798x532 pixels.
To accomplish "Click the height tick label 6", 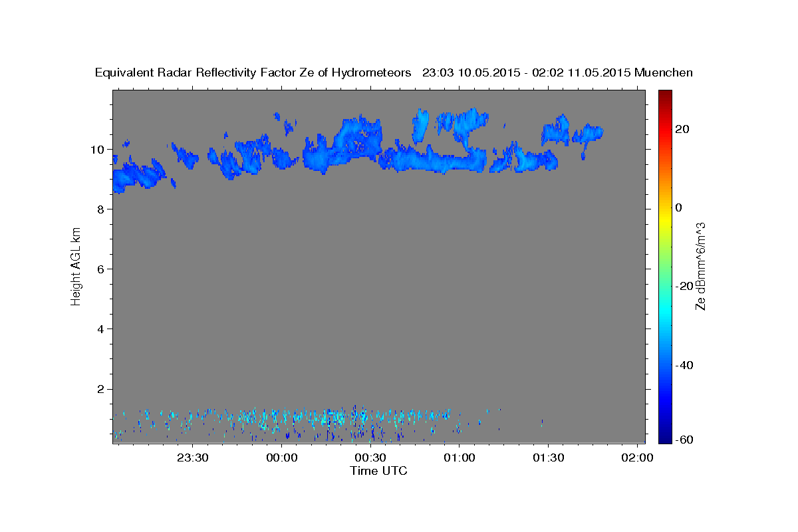I will (101, 269).
